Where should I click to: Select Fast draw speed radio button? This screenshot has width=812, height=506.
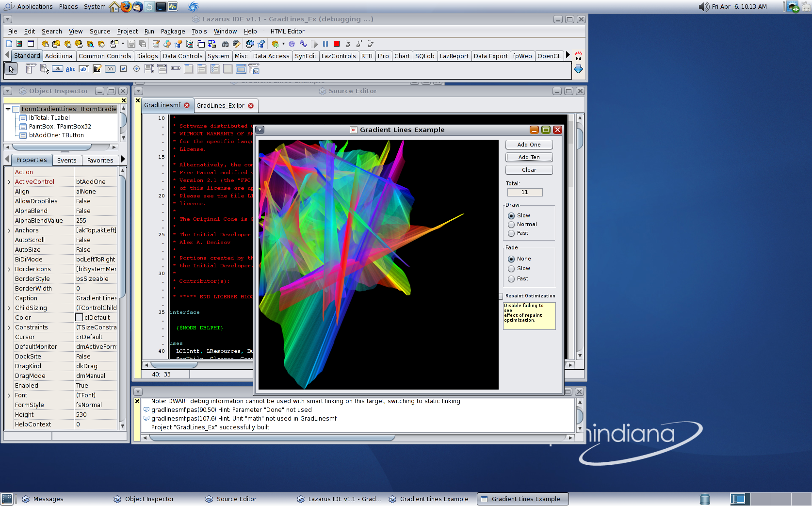(511, 233)
